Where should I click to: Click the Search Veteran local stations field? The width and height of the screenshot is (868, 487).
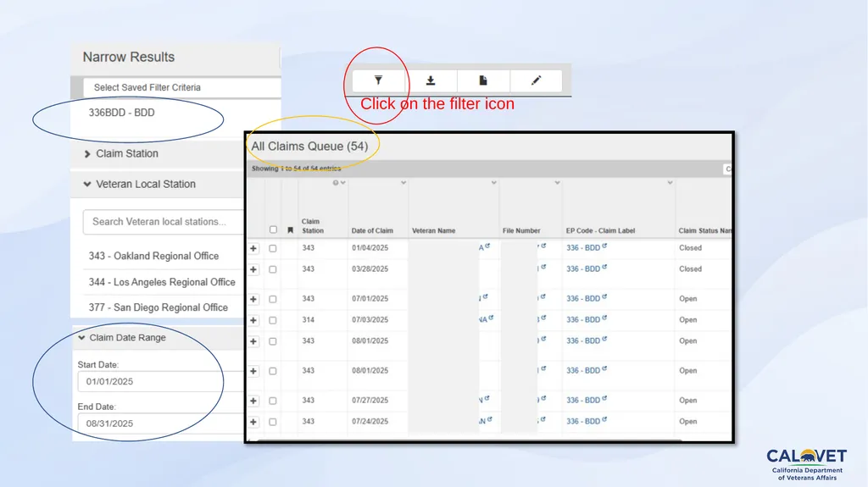pos(164,222)
